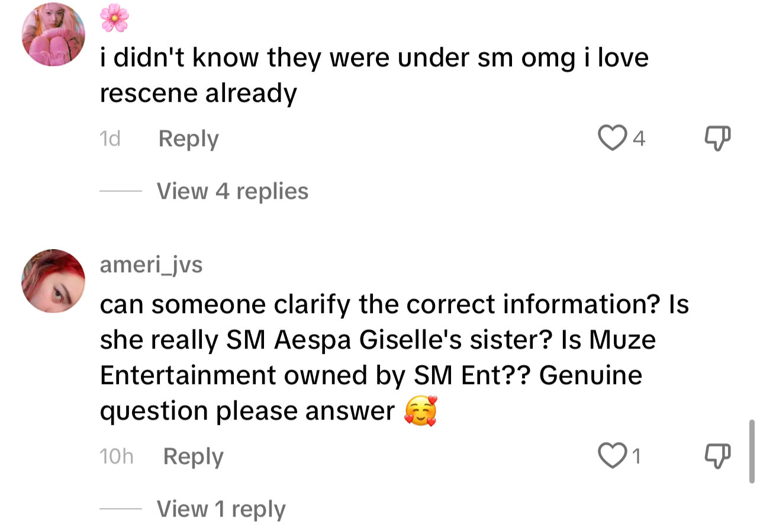Click the like count 1

click(637, 456)
